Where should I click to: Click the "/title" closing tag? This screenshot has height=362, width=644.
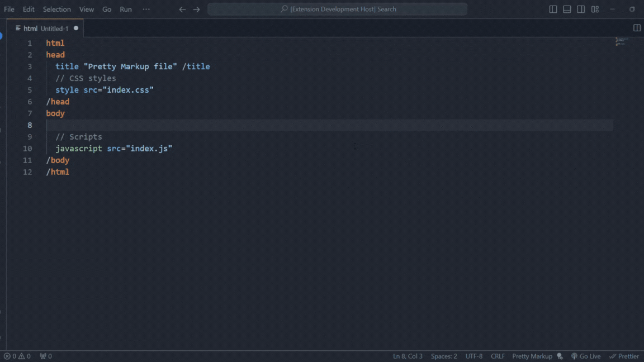click(x=196, y=66)
